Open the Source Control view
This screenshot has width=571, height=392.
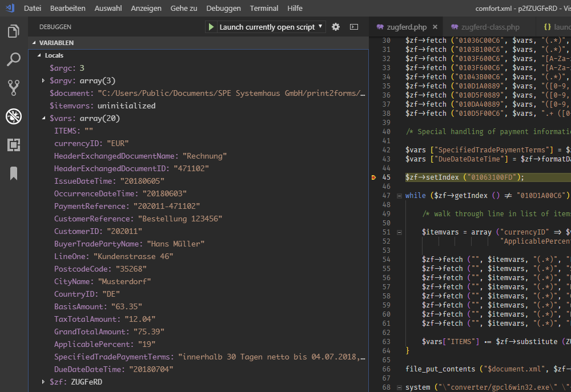(14, 87)
